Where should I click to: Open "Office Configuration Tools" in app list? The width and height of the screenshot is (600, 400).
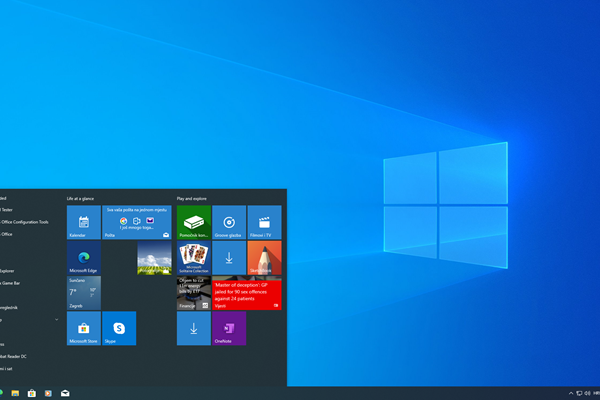tap(24, 222)
